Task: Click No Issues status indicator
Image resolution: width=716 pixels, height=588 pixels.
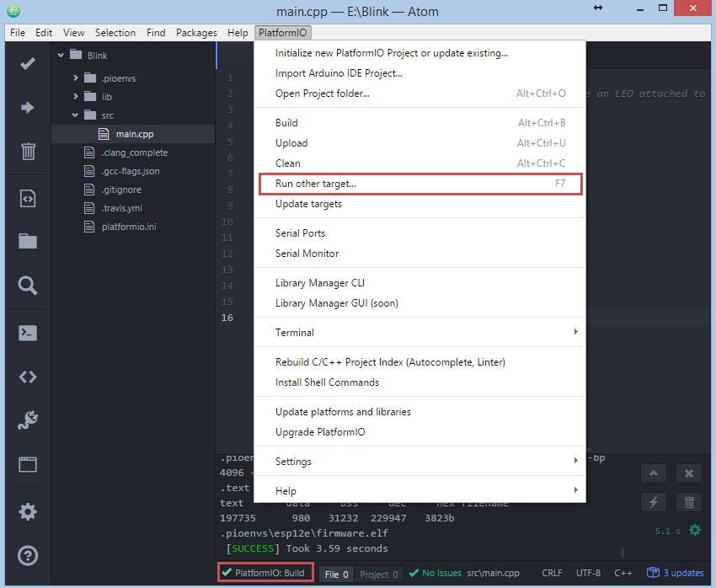Action: point(435,573)
